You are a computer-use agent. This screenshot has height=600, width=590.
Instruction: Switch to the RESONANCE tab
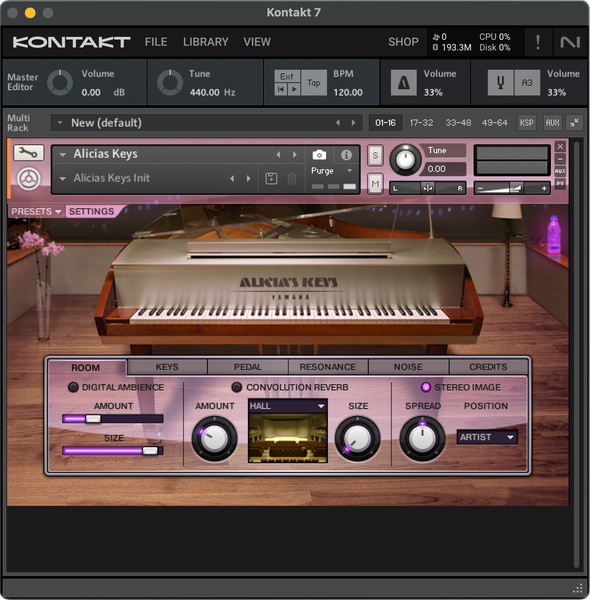pyautogui.click(x=328, y=367)
